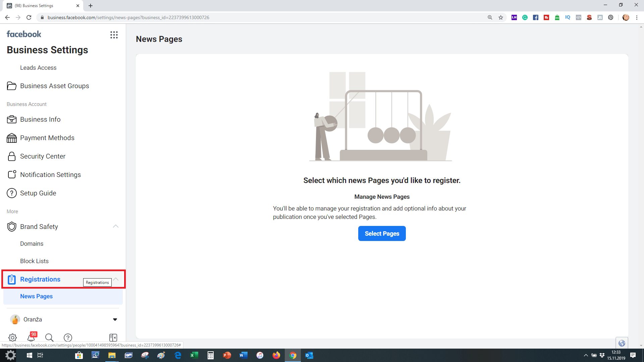Click the globe icon at bottom right
644x362 pixels.
622,343
